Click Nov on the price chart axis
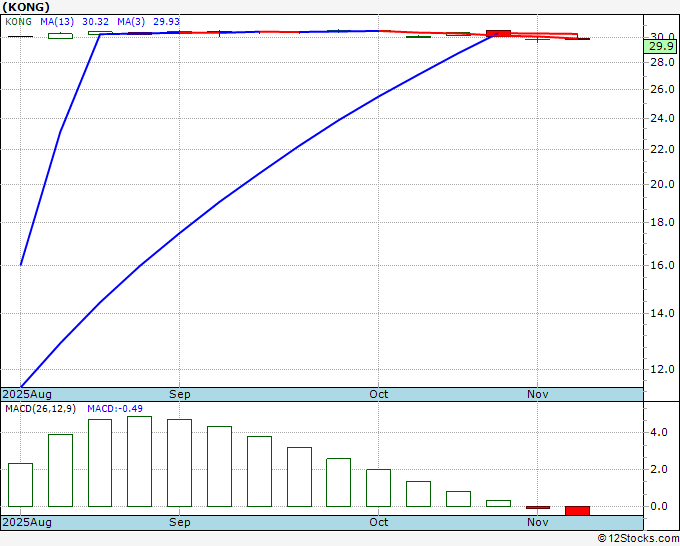 click(538, 395)
